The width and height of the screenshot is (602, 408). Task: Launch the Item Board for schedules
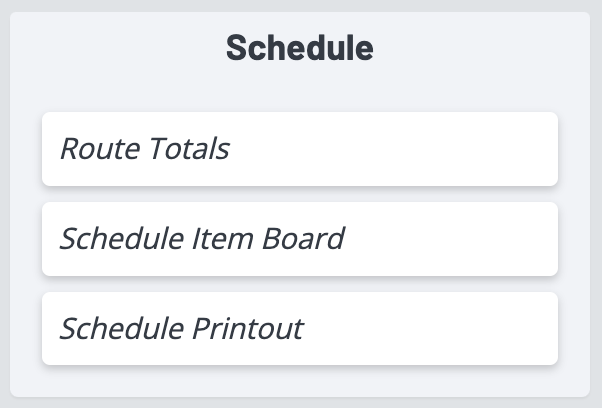coord(299,239)
